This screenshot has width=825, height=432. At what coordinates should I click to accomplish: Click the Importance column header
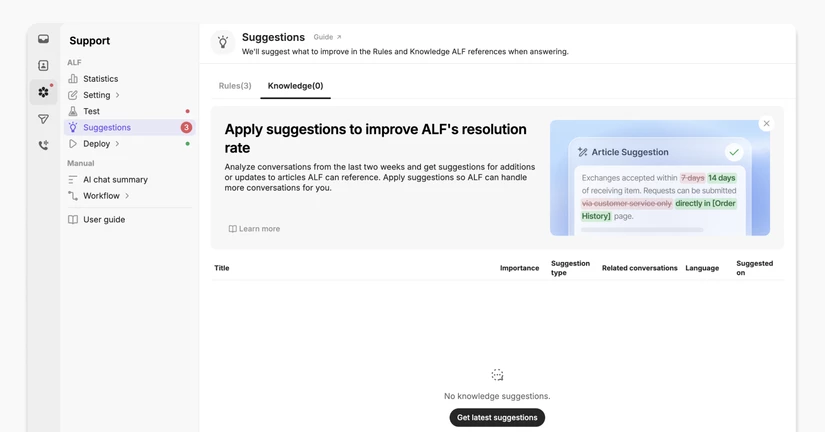coord(519,268)
